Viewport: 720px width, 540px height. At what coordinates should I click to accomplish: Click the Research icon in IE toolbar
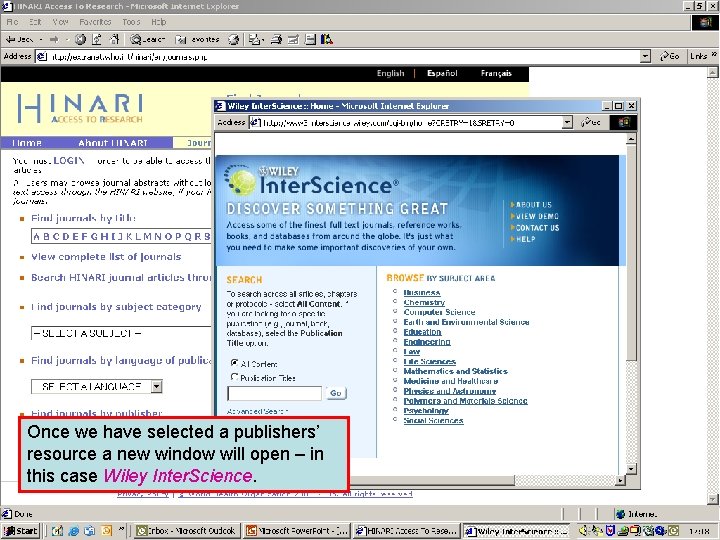coord(326,39)
